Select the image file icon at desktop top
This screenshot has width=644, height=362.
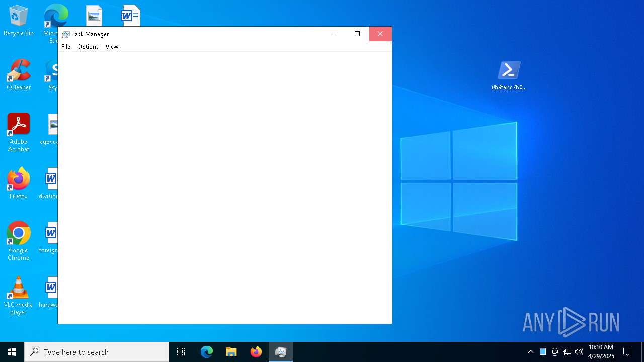[x=94, y=15]
